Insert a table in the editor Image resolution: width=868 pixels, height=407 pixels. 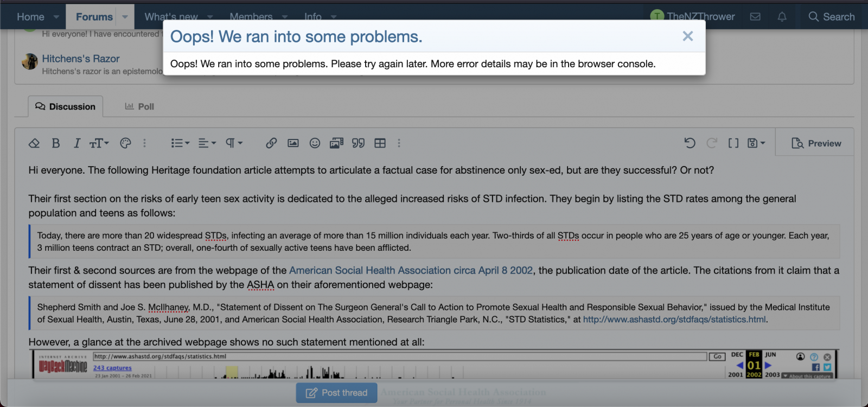[x=380, y=143]
